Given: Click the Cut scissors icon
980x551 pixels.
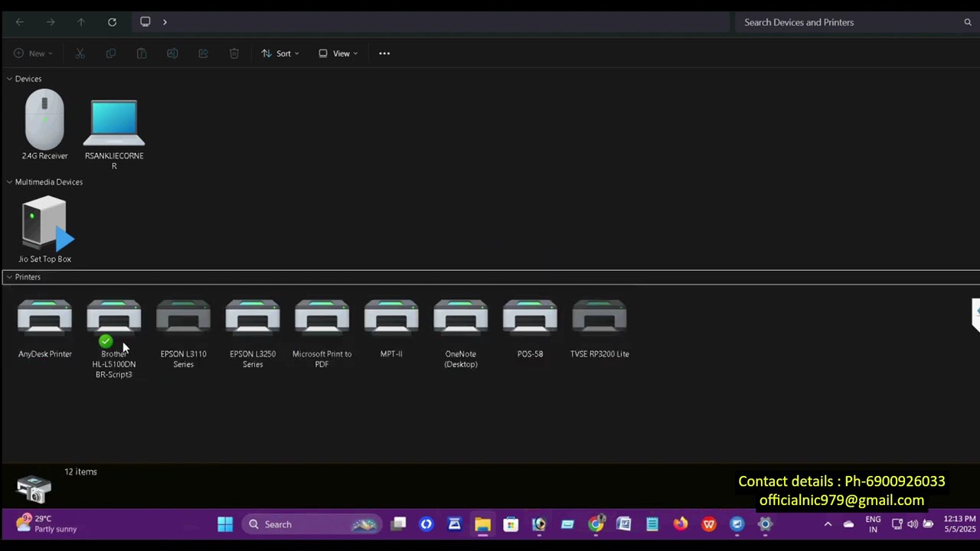Looking at the screenshot, I should 80,54.
